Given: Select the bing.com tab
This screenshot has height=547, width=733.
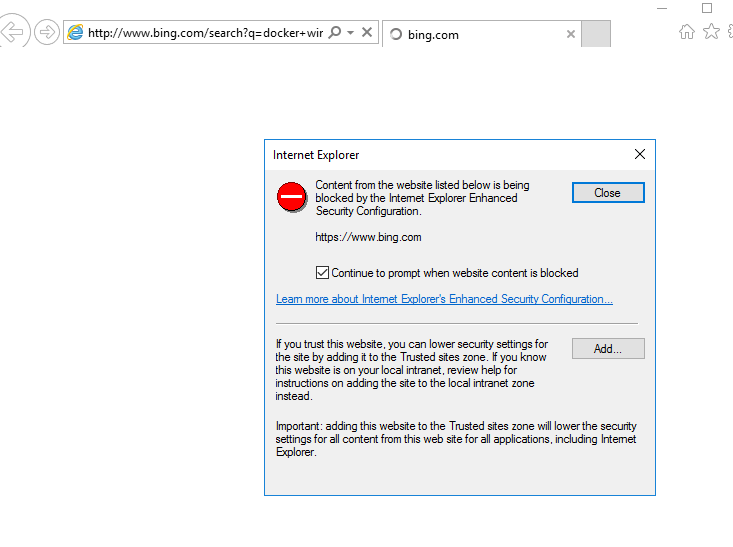Looking at the screenshot, I should coord(481,34).
